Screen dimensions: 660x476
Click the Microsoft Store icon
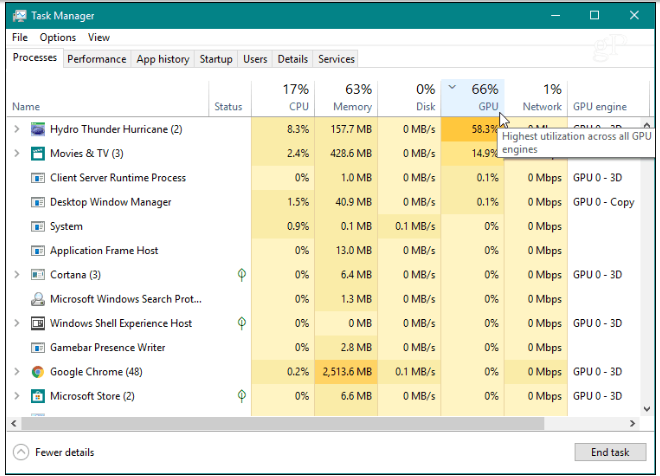point(38,396)
